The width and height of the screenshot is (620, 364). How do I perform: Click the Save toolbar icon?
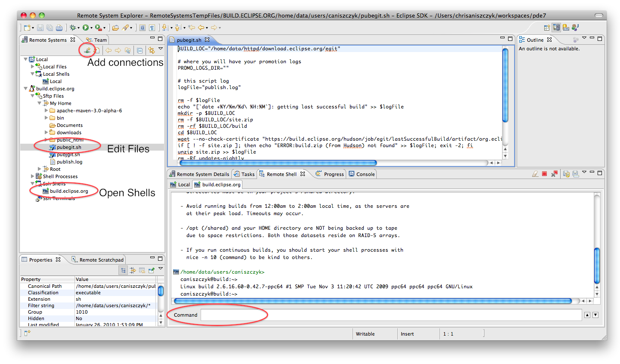pyautogui.click(x=40, y=28)
